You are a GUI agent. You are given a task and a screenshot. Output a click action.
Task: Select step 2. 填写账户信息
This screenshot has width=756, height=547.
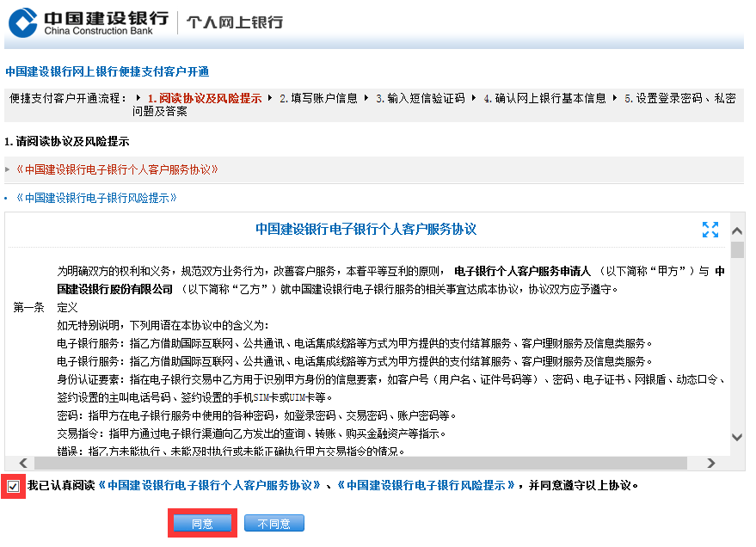click(x=319, y=98)
